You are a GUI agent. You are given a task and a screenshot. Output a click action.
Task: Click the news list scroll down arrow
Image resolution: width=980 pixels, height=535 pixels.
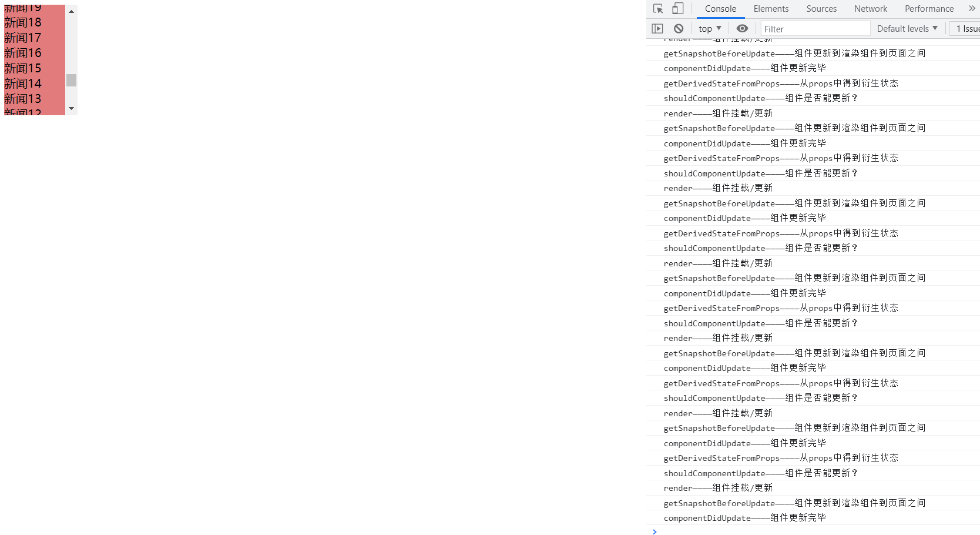click(x=71, y=109)
